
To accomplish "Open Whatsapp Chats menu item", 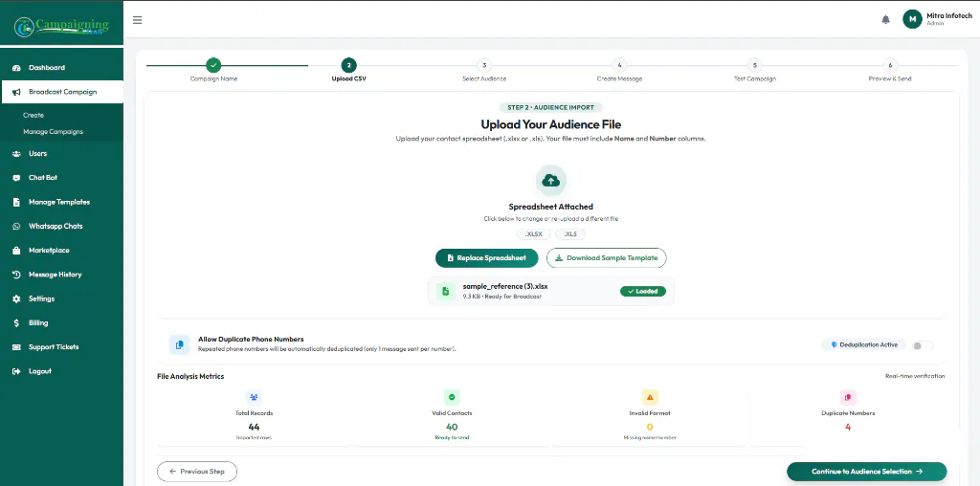I will 61,226.
